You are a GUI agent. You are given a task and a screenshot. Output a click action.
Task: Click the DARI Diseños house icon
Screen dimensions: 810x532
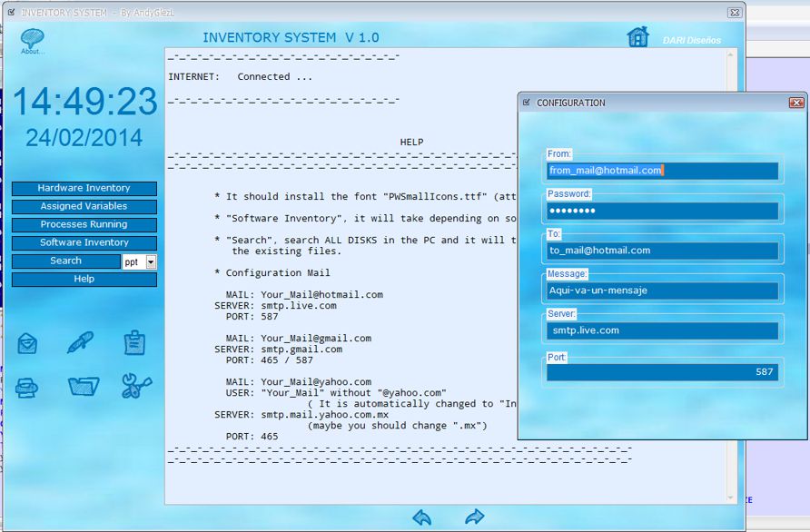click(x=637, y=36)
